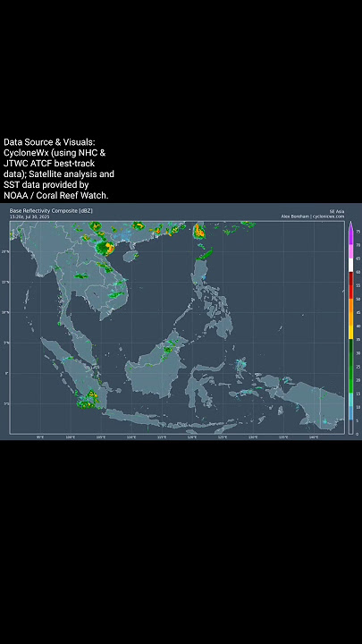The width and height of the screenshot is (362, 644).
Task: Click the '60' colorbar tick label
Action: [x=358, y=272]
